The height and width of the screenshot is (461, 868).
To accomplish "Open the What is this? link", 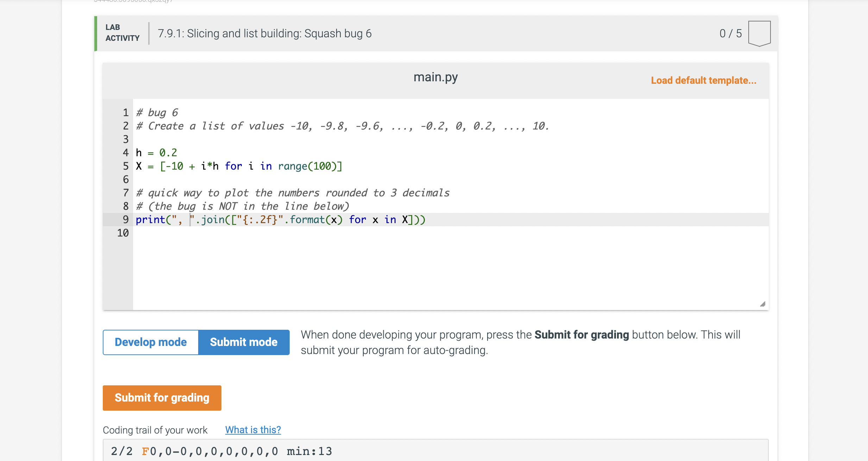I will point(253,430).
